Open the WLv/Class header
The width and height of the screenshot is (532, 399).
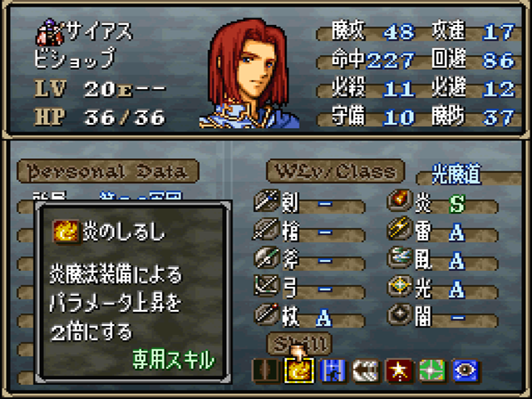pyautogui.click(x=336, y=171)
